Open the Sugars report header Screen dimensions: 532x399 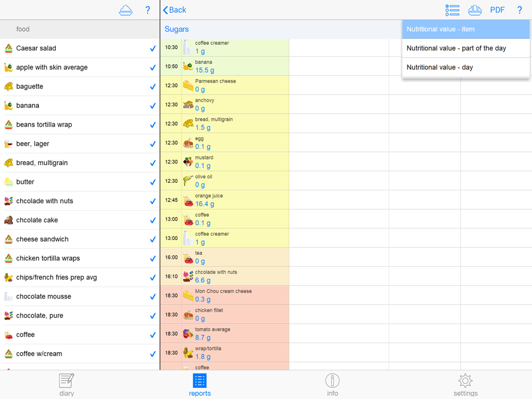pyautogui.click(x=177, y=29)
